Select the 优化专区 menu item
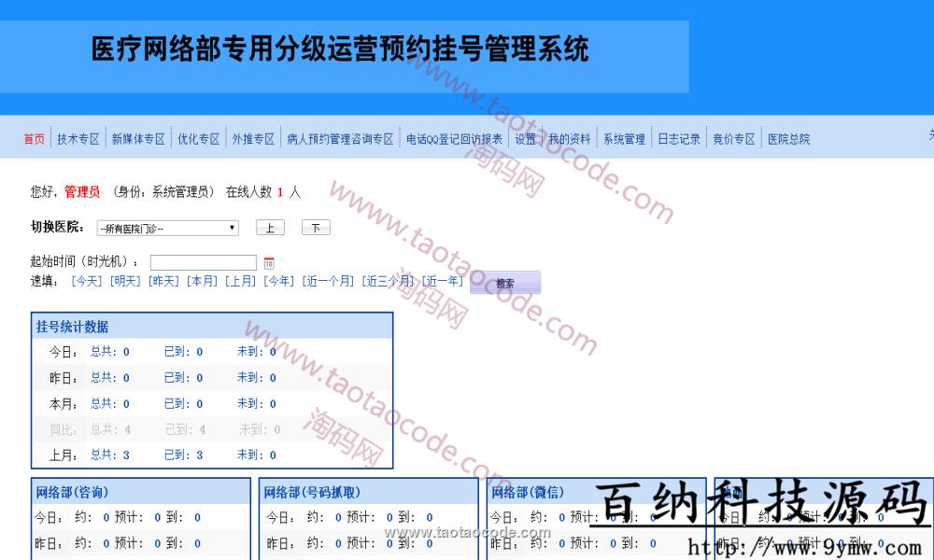The height and width of the screenshot is (560, 934). coord(198,139)
